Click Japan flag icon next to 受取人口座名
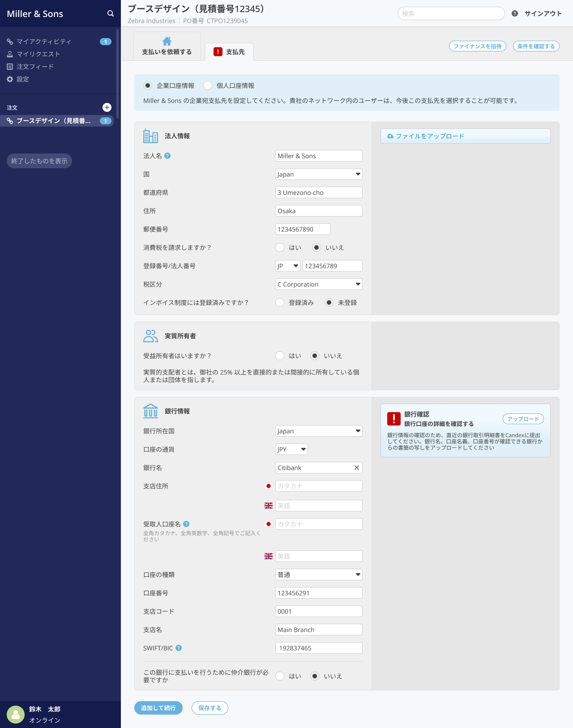Screen dimensions: 573x728 click(x=269, y=524)
